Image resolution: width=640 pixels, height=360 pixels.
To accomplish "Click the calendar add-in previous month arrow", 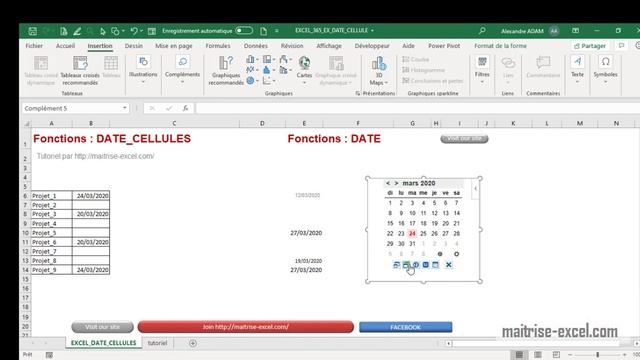I will coord(388,183).
